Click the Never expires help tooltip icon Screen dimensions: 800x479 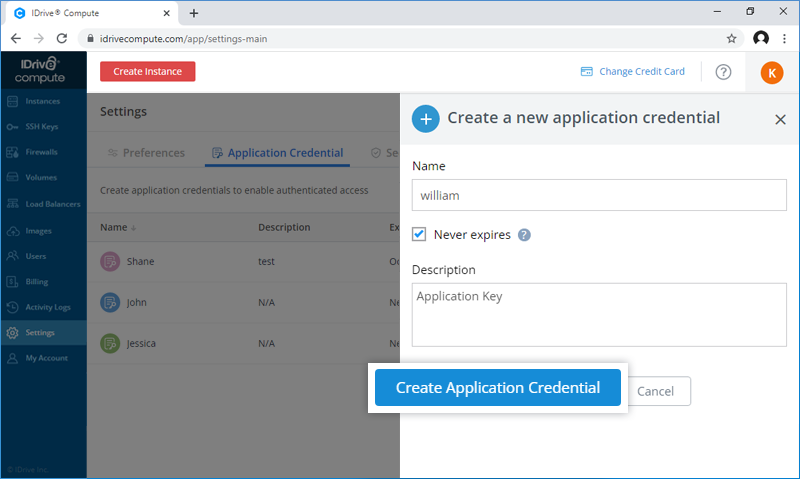[x=524, y=235]
